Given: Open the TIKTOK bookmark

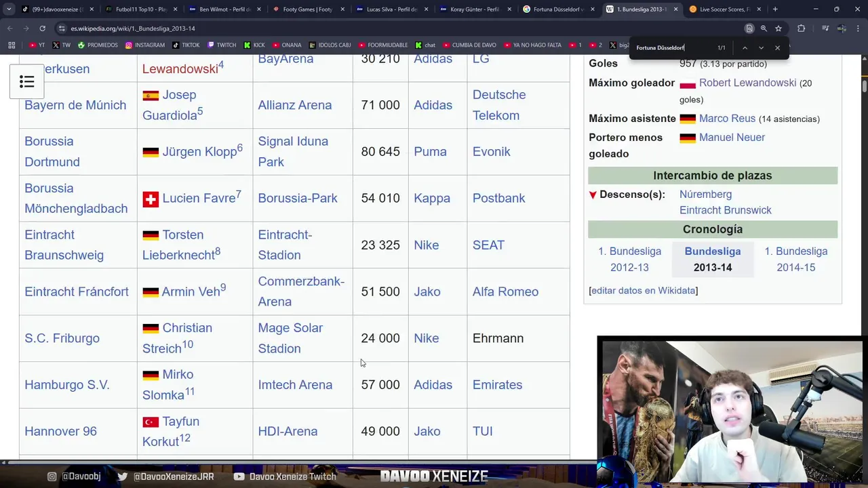Looking at the screenshot, I should (x=186, y=45).
